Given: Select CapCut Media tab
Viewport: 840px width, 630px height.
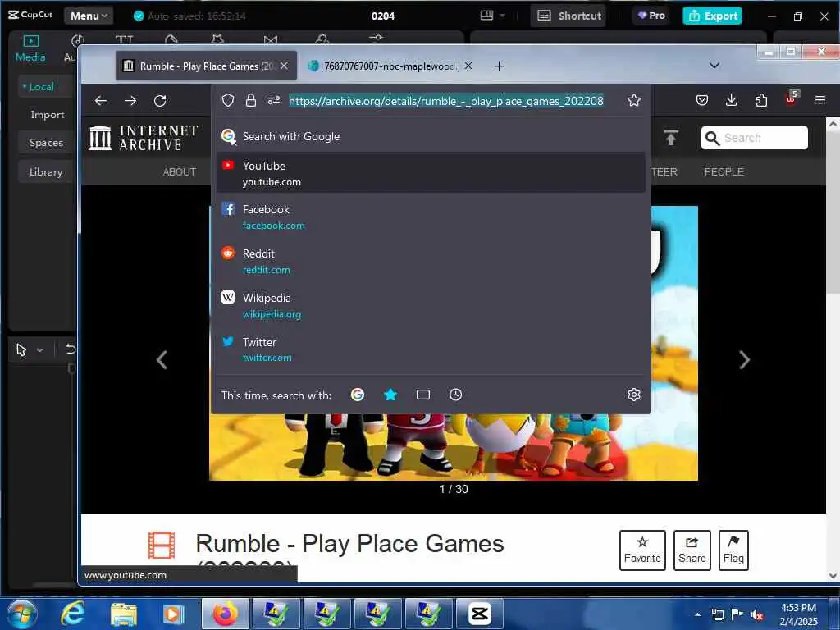Looking at the screenshot, I should tap(30, 48).
